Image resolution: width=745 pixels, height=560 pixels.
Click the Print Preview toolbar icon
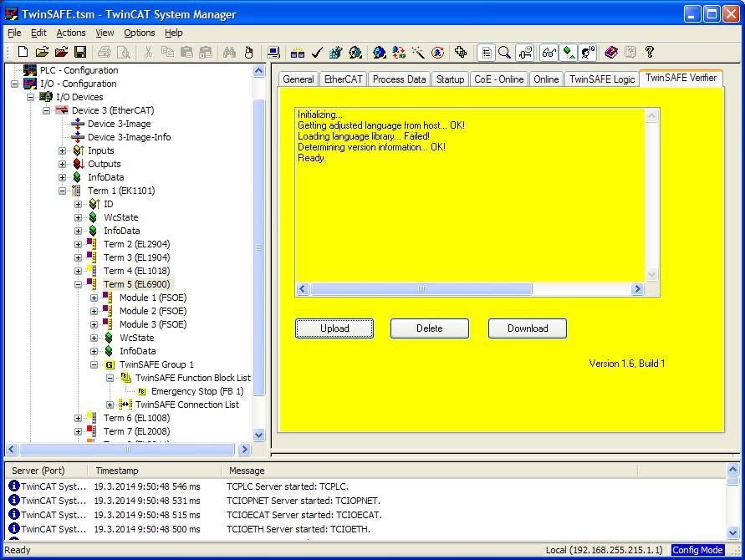123,53
